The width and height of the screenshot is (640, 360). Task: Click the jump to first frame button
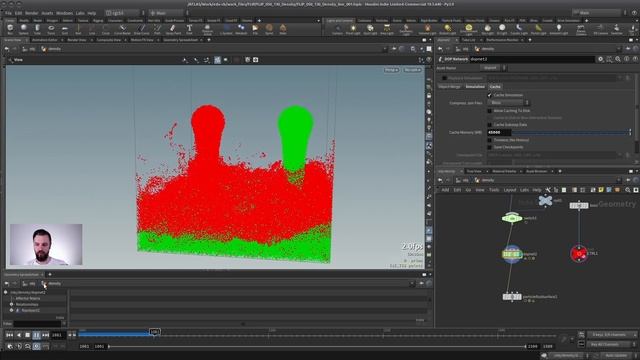coord(9,335)
